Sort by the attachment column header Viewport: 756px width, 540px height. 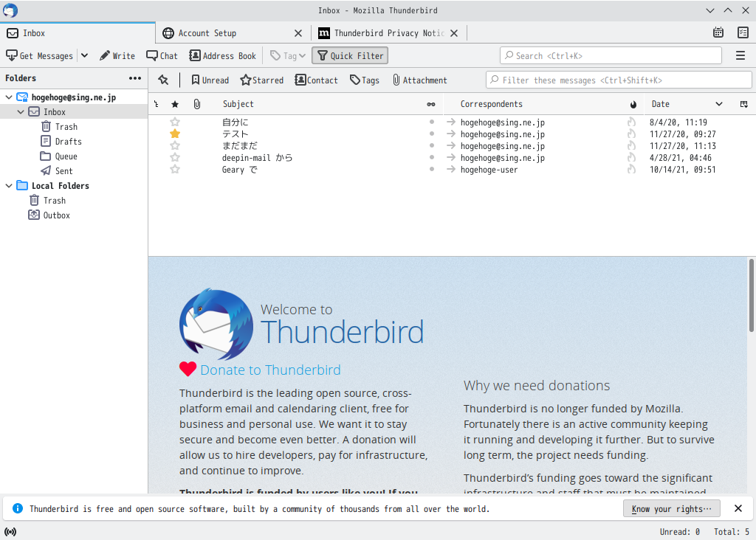click(x=196, y=104)
